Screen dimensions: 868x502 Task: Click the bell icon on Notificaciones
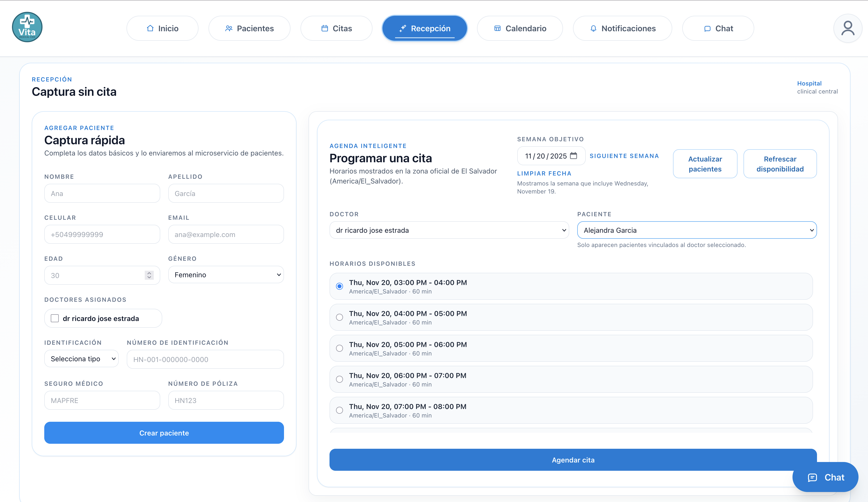click(593, 28)
